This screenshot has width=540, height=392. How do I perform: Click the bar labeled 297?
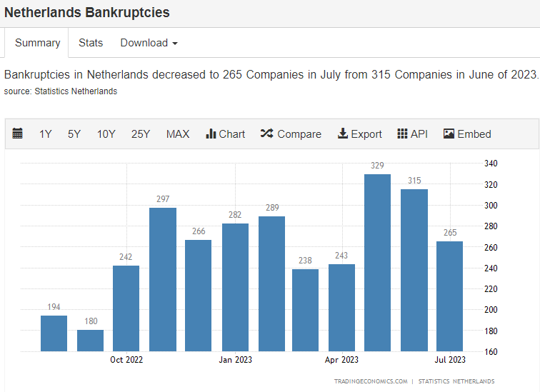pos(163,279)
